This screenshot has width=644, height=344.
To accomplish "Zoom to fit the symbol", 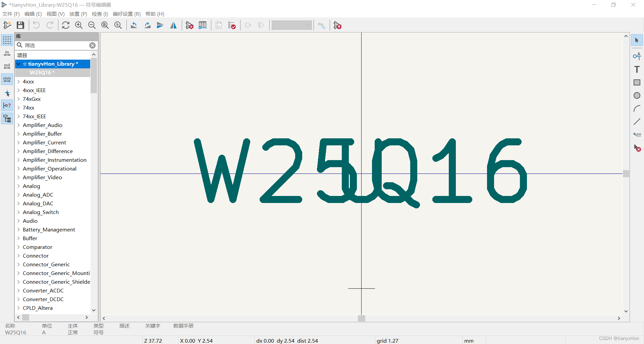I will 105,25.
